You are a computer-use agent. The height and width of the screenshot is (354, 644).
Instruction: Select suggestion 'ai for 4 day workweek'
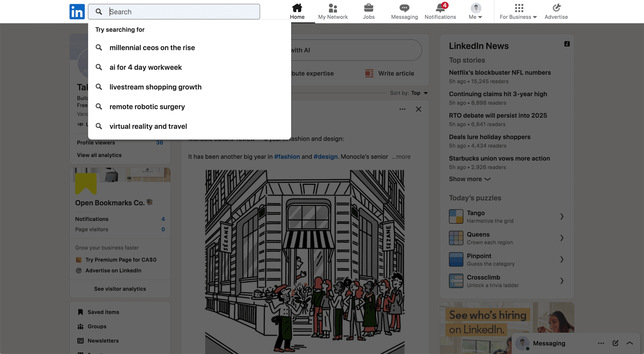(189, 67)
